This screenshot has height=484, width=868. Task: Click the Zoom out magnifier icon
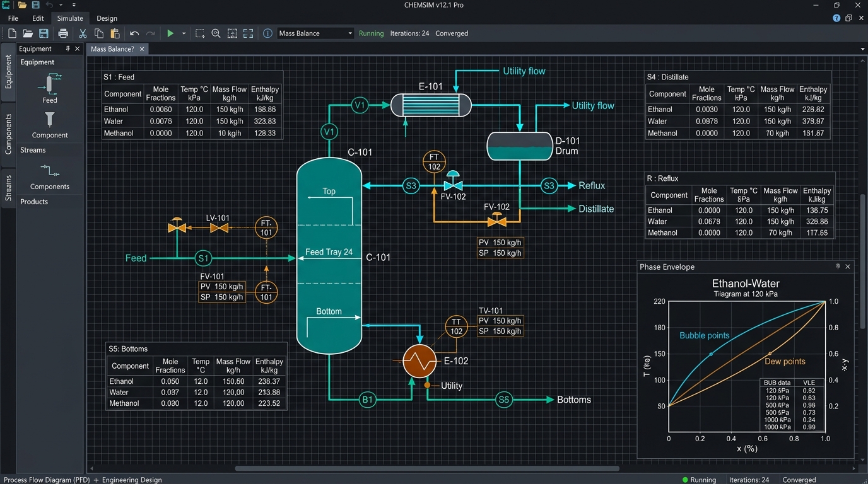pos(216,33)
